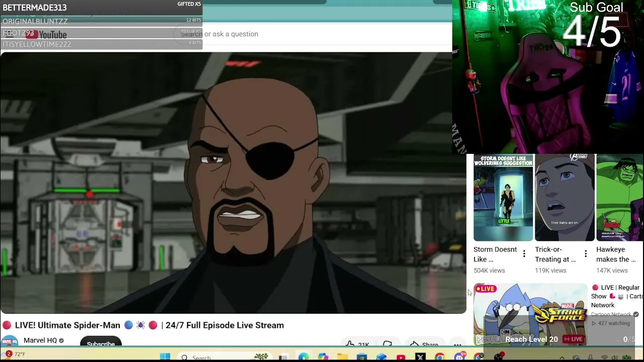Open Microsoft Store from the taskbar

click(x=362, y=357)
